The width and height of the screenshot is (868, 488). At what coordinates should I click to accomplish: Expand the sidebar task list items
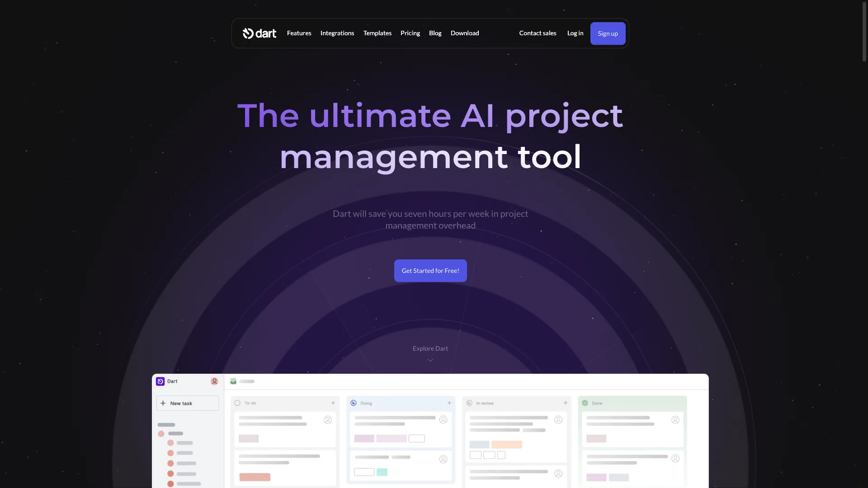(161, 433)
